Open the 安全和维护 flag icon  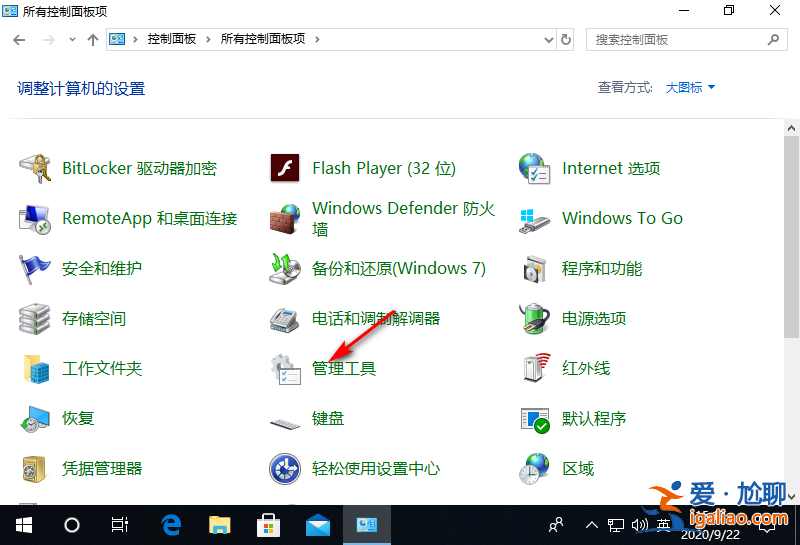point(35,268)
